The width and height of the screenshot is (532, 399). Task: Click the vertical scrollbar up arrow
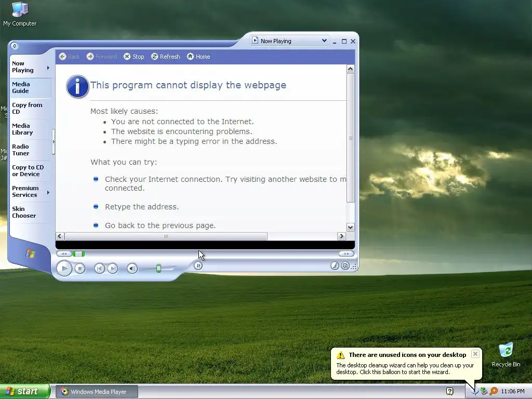pyautogui.click(x=351, y=69)
